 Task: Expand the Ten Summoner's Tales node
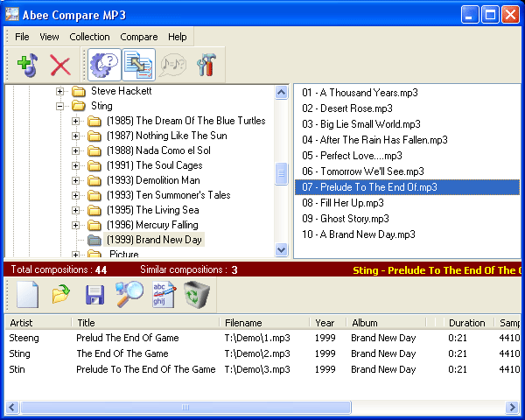(75, 195)
